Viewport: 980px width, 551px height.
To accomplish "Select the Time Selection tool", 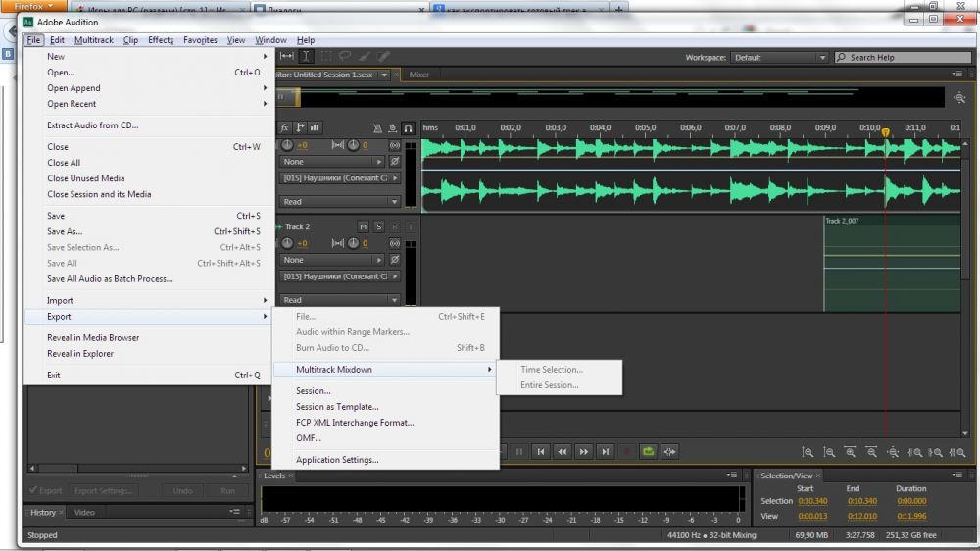I will click(x=306, y=56).
